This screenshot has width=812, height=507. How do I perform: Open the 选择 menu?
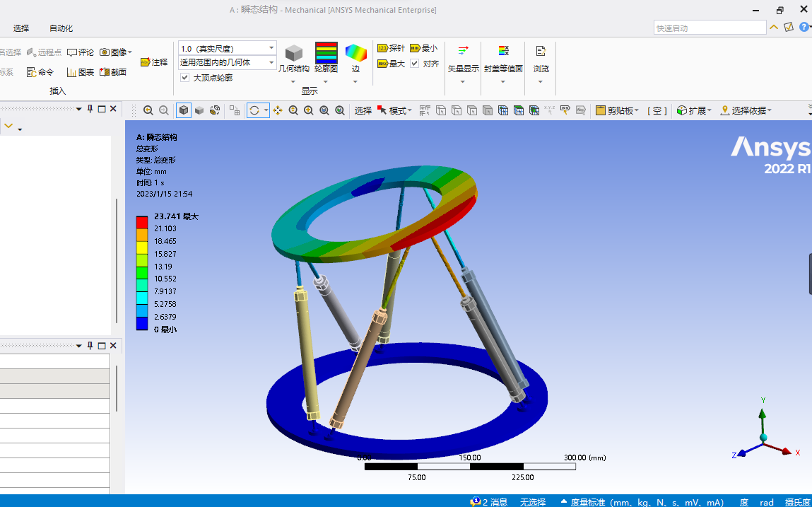click(20, 28)
